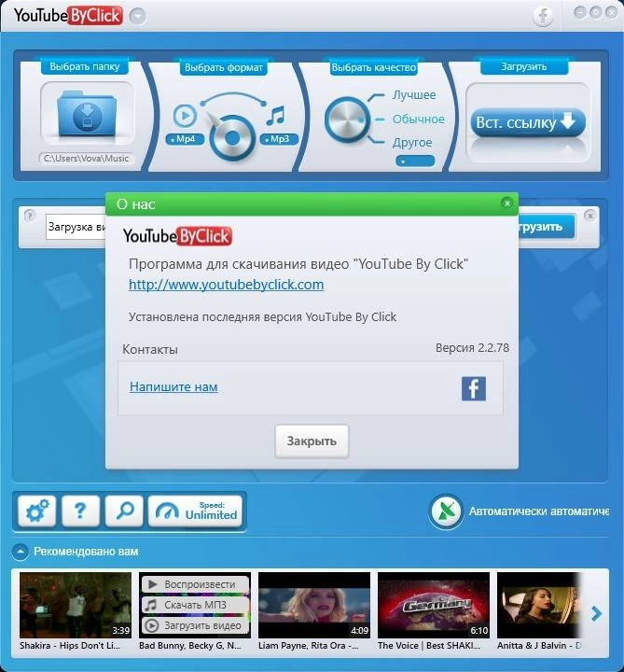Choose Другое quality option
Image resolution: width=624 pixels, height=672 pixels.
click(412, 142)
